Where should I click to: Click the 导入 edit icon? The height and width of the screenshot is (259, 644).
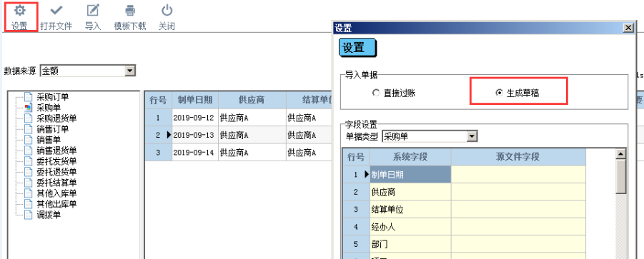[93, 10]
